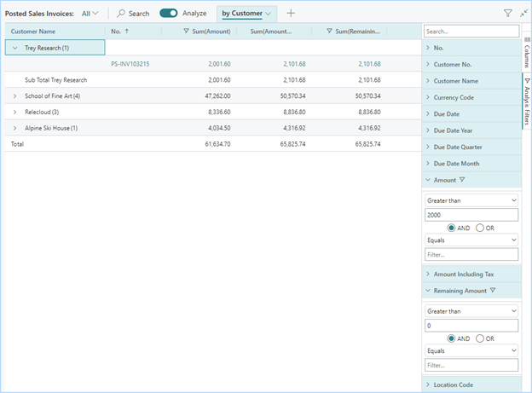Click the Search magnifier icon
Image resolution: width=532 pixels, height=393 pixels.
coord(121,14)
